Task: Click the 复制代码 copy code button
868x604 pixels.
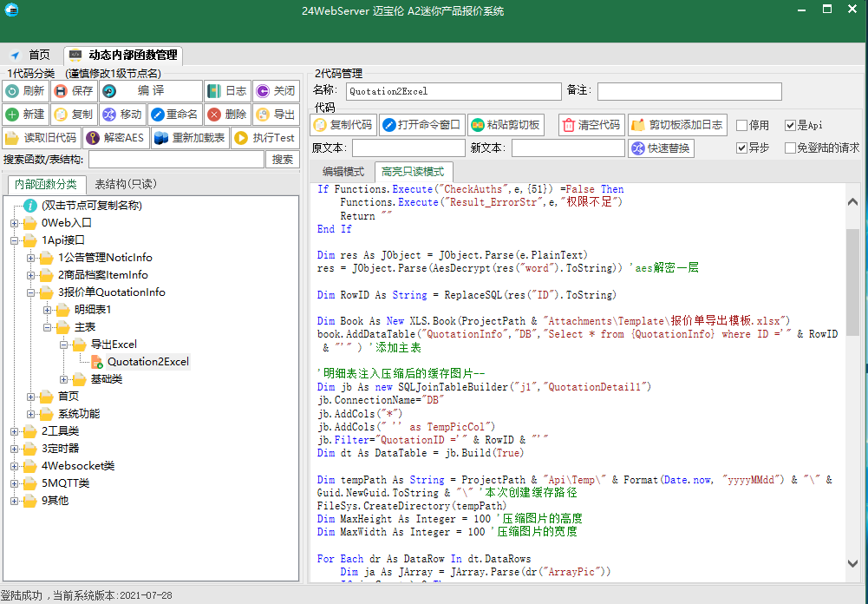Action: click(343, 125)
